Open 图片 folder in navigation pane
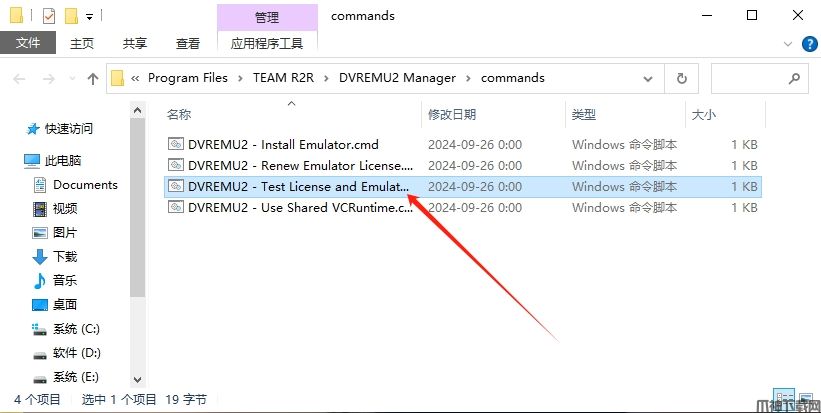Screen dimensions: 821x413 (x=55, y=232)
